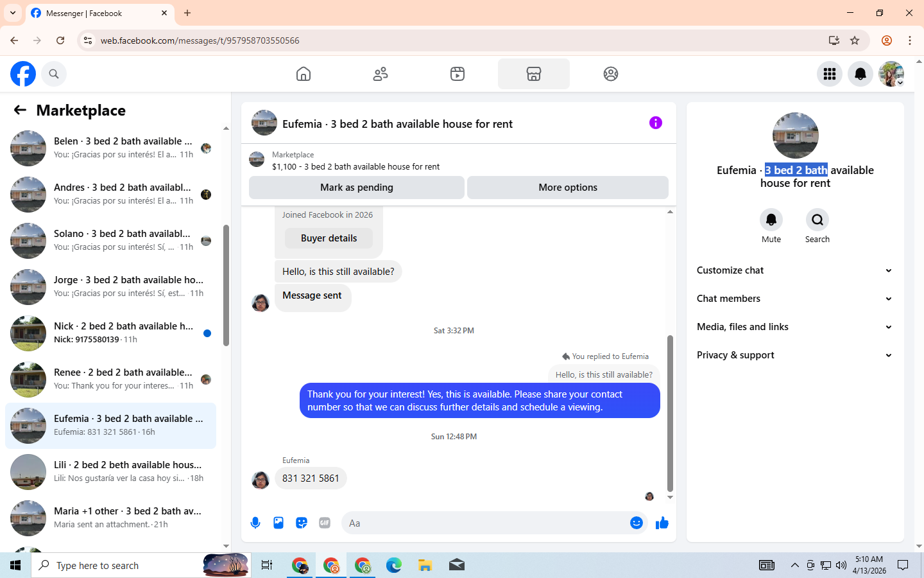The width and height of the screenshot is (924, 578).
Task: Expand the Privacy & support section
Action: click(794, 355)
